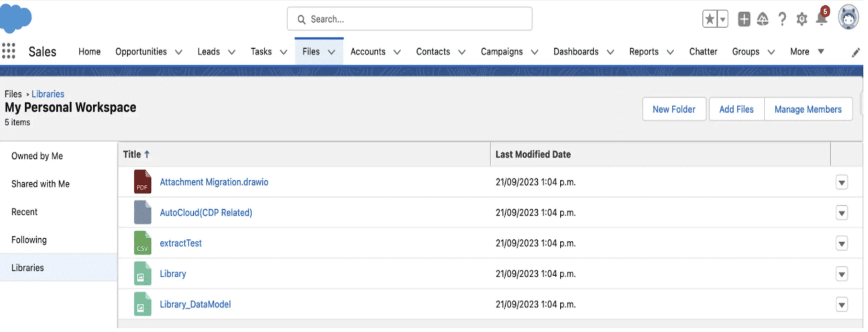Open the Setup gear icon
Screen dimensions: 868x332
(x=802, y=19)
